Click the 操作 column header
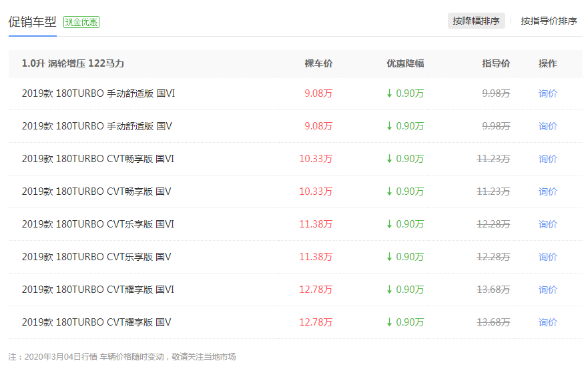The image size is (588, 371). (x=548, y=63)
